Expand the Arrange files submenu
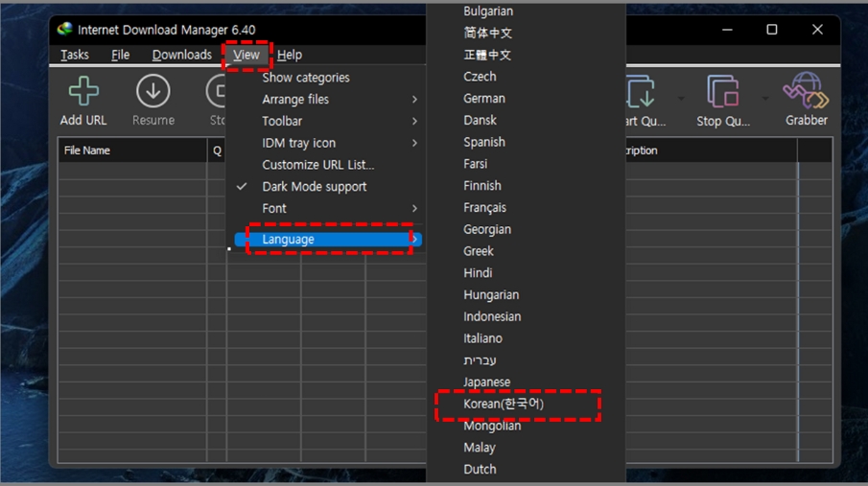The height and width of the screenshot is (486, 868). coord(327,99)
